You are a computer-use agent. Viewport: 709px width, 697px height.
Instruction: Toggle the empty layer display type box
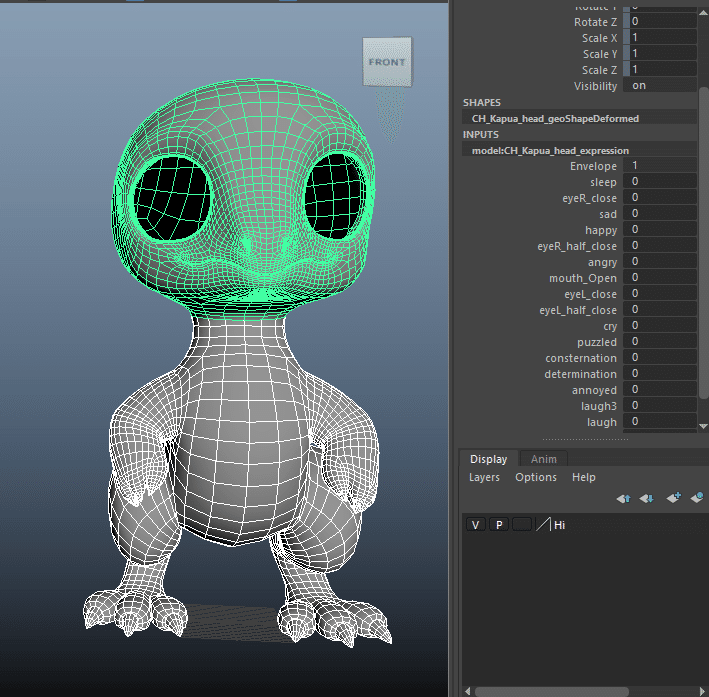pyautogui.click(x=521, y=524)
